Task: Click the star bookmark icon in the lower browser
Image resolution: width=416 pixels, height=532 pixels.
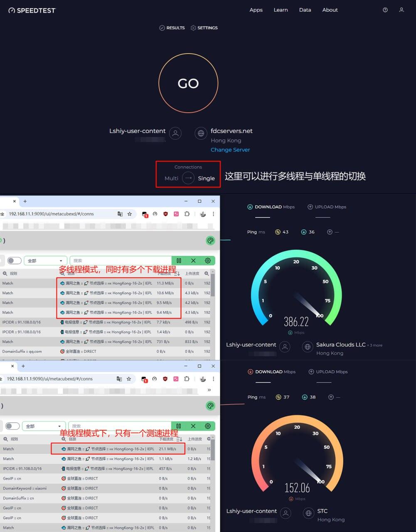Action: tap(129, 379)
